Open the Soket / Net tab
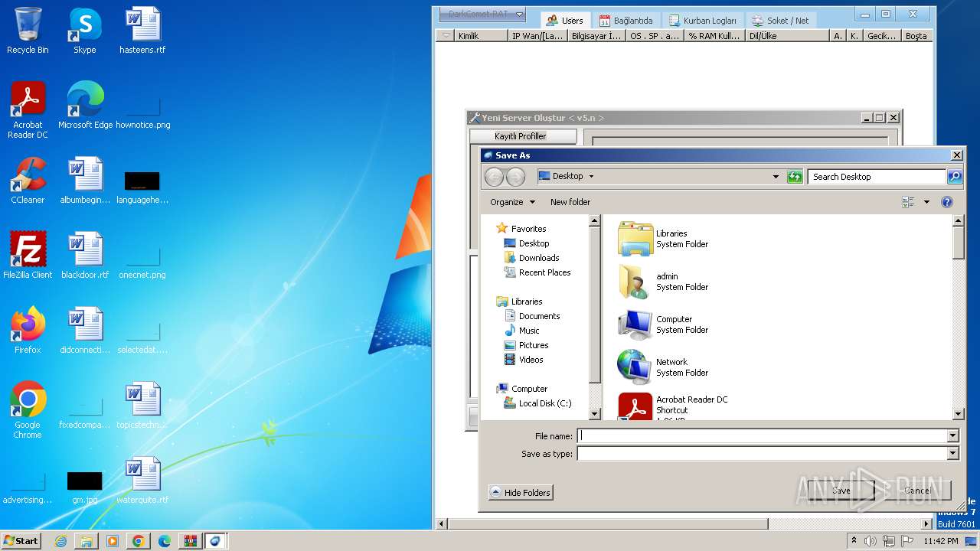The image size is (980, 551). tap(780, 21)
